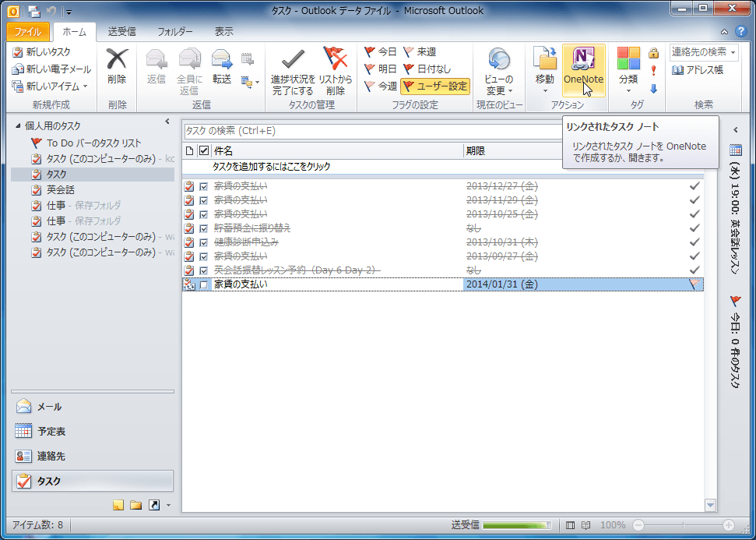756x540 pixels.
Task: Set flag for Next Week (来週)
Action: [x=420, y=51]
